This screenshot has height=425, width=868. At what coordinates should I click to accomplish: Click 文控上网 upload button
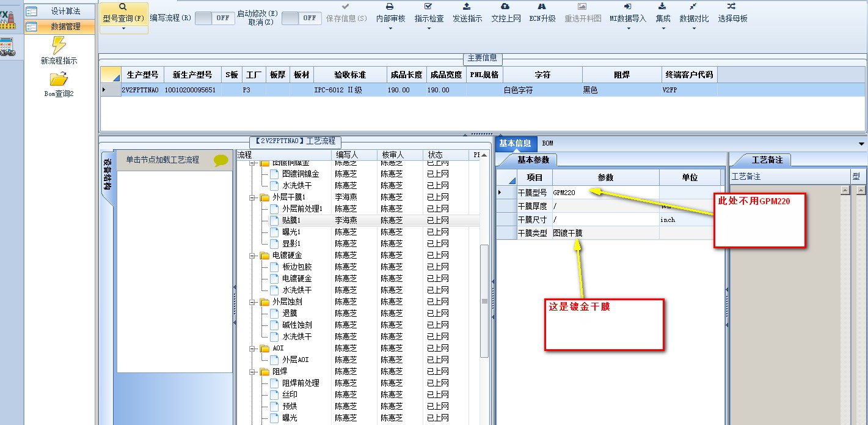pyautogui.click(x=506, y=13)
